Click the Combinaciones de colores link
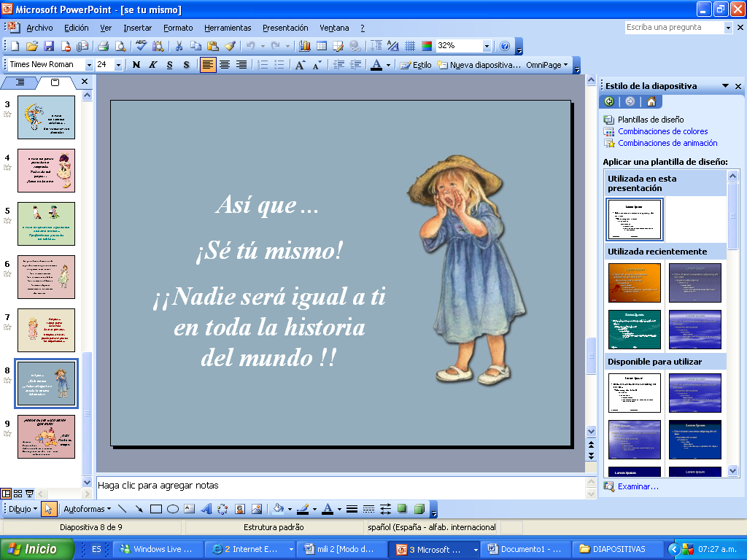Viewport: 747px width, 560px height. coord(662,131)
